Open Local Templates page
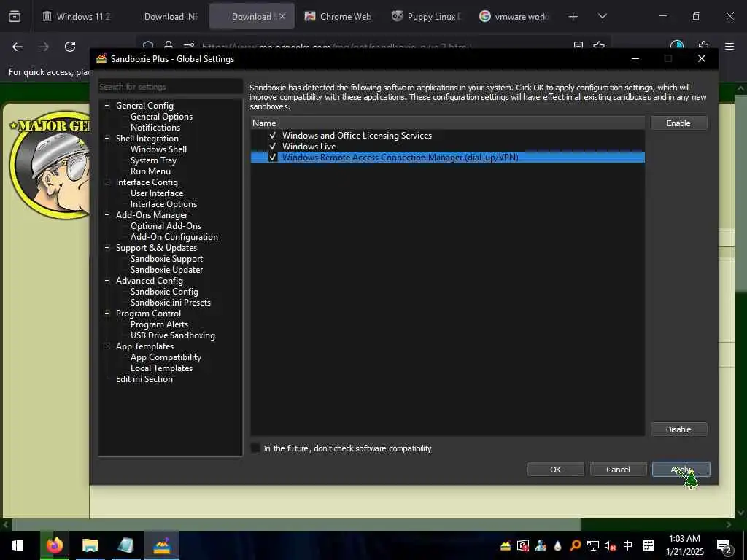The image size is (747, 560). [x=161, y=368]
